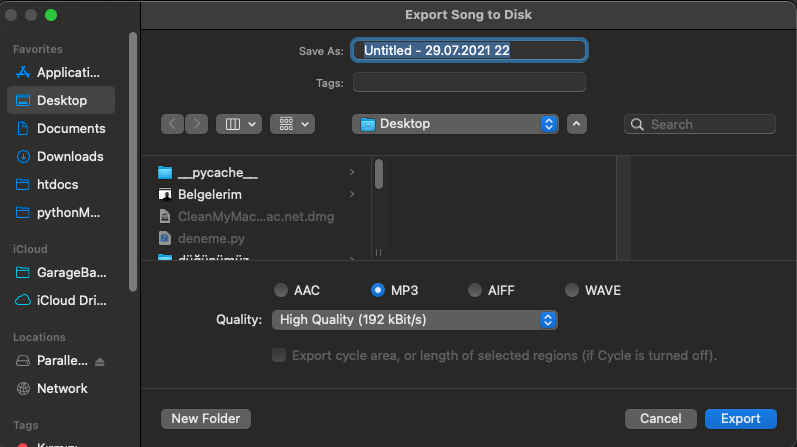Select the Belgelerim folder
This screenshot has width=797, height=447.
209,195
